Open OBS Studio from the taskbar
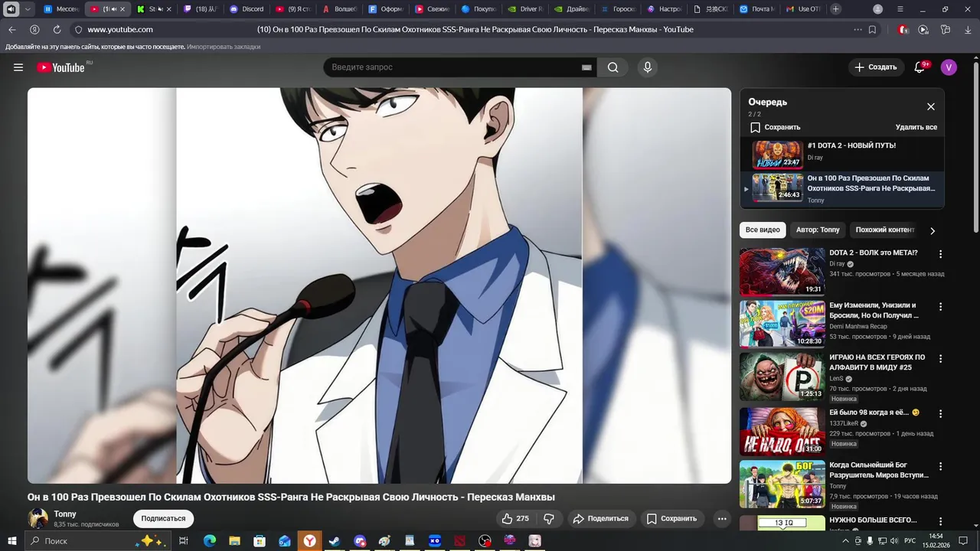Image resolution: width=980 pixels, height=551 pixels. 485,541
